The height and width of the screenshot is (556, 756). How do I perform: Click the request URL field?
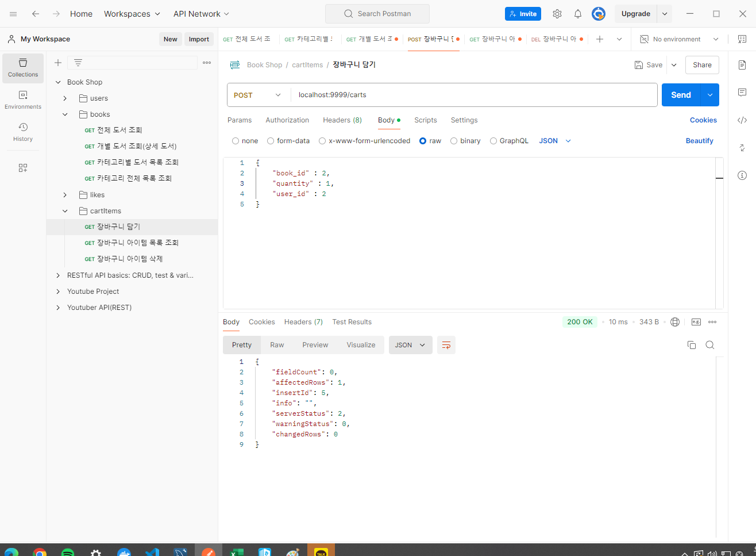click(474, 95)
